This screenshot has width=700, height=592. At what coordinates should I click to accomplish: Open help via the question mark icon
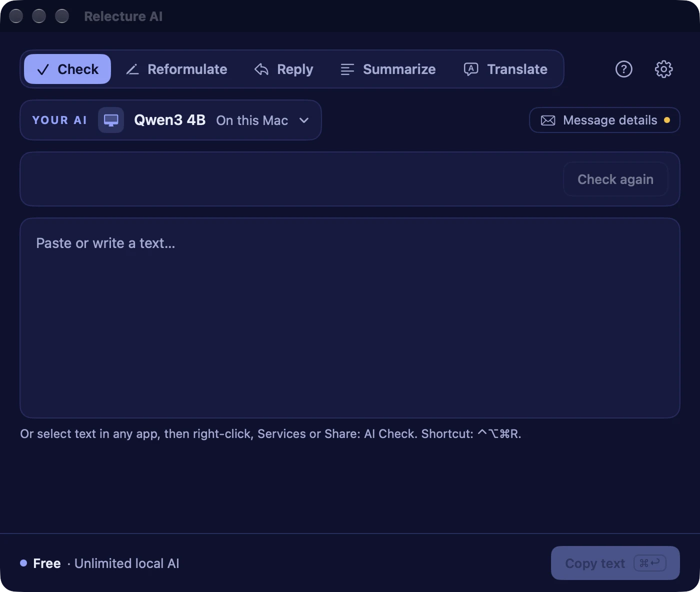pyautogui.click(x=623, y=69)
